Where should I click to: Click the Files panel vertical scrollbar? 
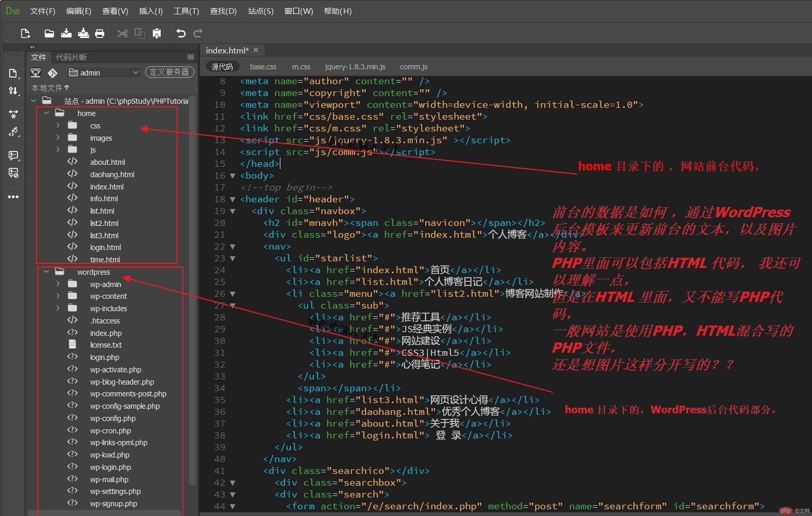(192, 290)
